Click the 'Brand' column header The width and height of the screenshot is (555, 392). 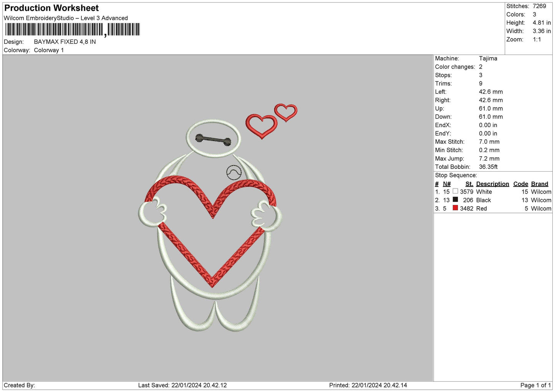coord(540,184)
